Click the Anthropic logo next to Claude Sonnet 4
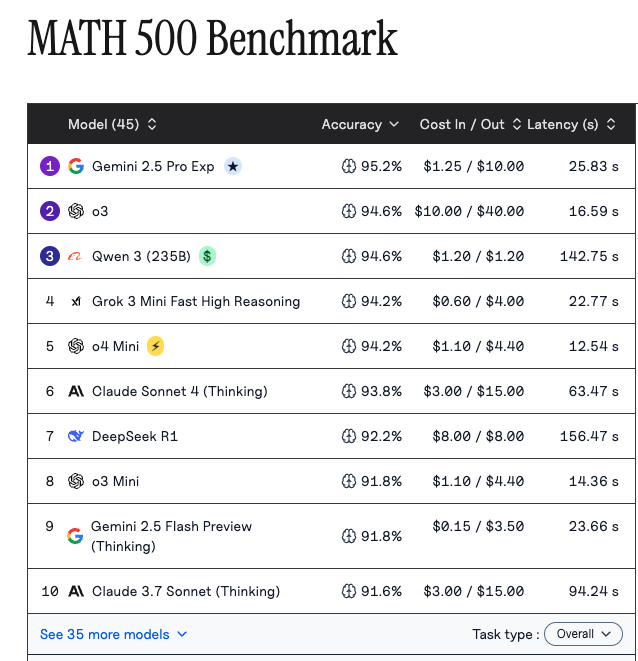The image size is (638, 661). coord(76,391)
